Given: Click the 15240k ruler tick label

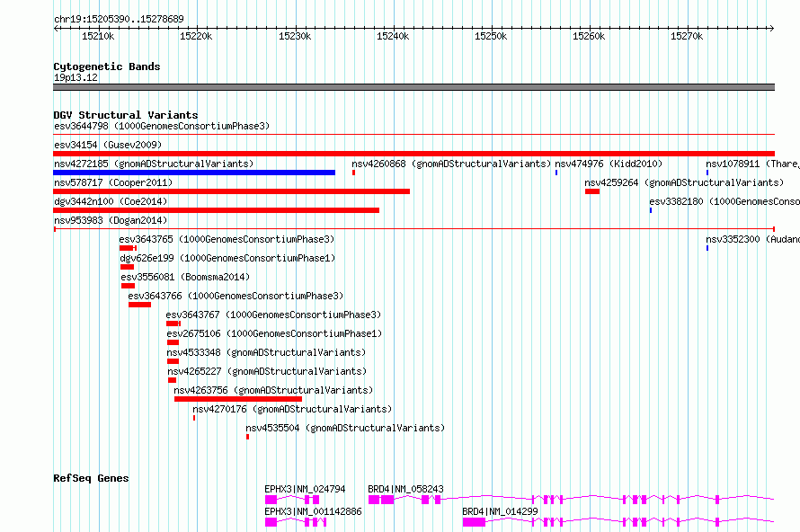Looking at the screenshot, I should click(x=393, y=36).
